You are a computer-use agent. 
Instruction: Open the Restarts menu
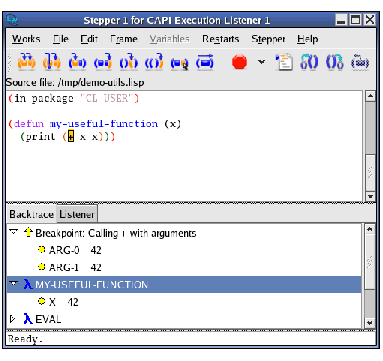[x=220, y=39]
